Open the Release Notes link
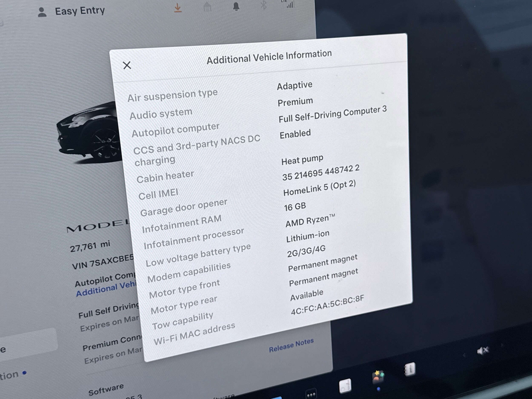Screen dimensions: 532x399 click(x=291, y=345)
